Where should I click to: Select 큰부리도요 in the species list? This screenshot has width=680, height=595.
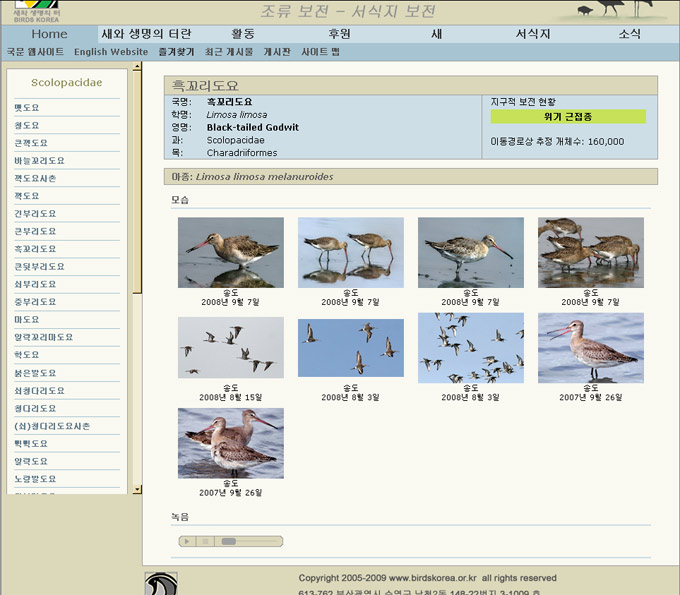coord(35,231)
